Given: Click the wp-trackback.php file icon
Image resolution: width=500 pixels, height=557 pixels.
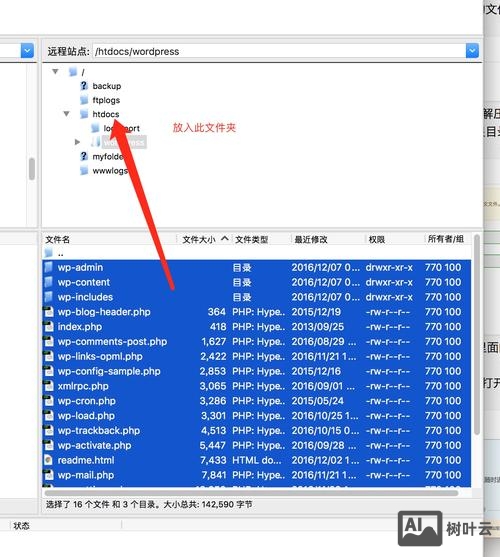Looking at the screenshot, I should pyautogui.click(x=49, y=431).
